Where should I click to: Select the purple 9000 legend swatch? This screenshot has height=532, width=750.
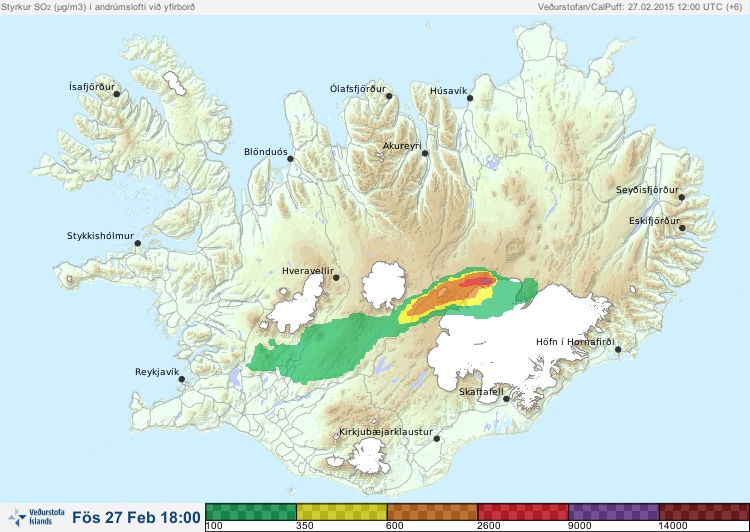(614, 512)
